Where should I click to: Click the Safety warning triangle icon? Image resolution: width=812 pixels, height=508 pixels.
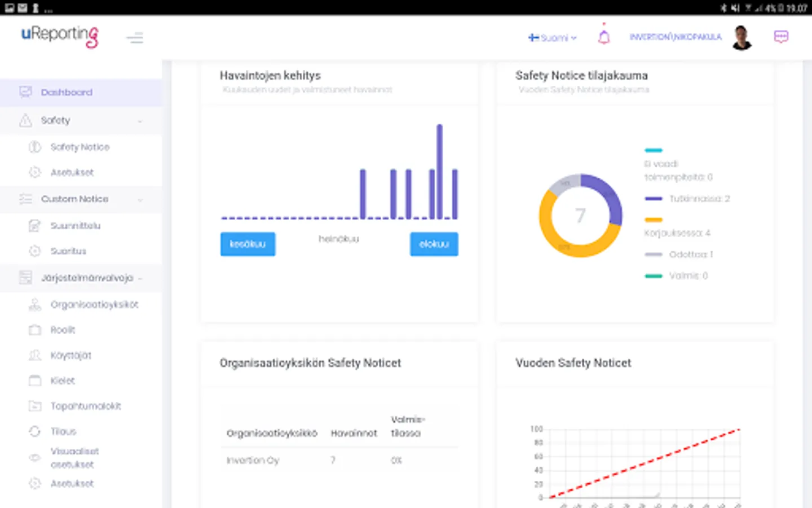[25, 120]
